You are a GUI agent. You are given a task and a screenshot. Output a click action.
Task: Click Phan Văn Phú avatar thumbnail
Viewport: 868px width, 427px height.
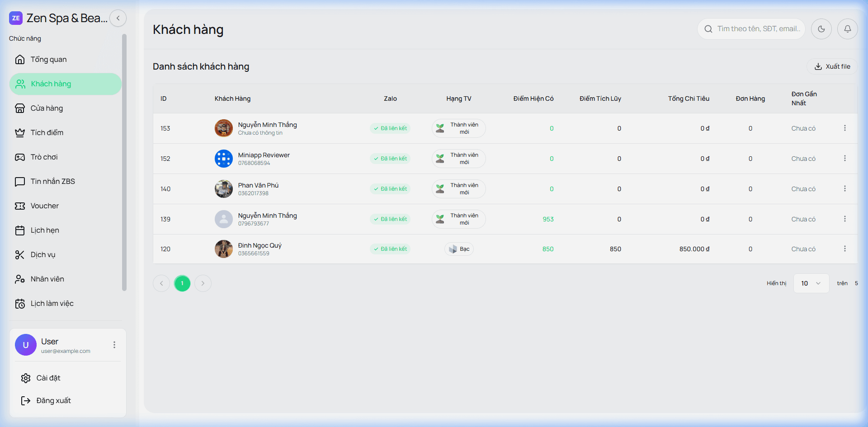(223, 189)
